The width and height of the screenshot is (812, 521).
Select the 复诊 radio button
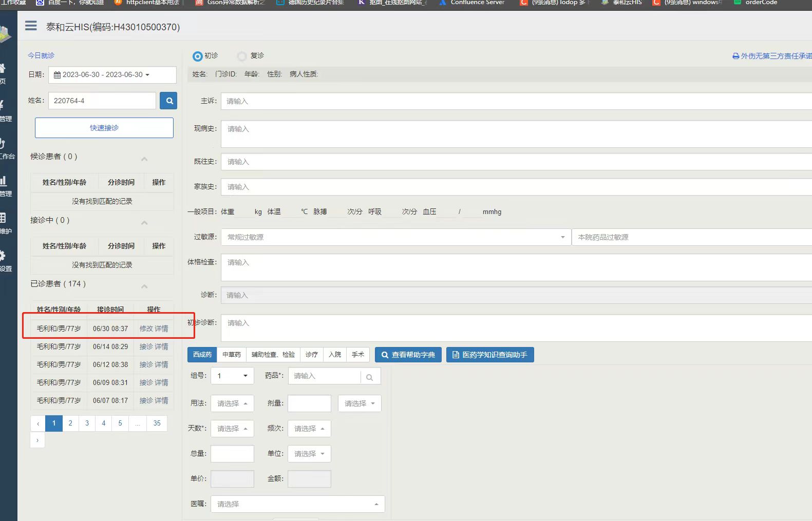pyautogui.click(x=241, y=56)
